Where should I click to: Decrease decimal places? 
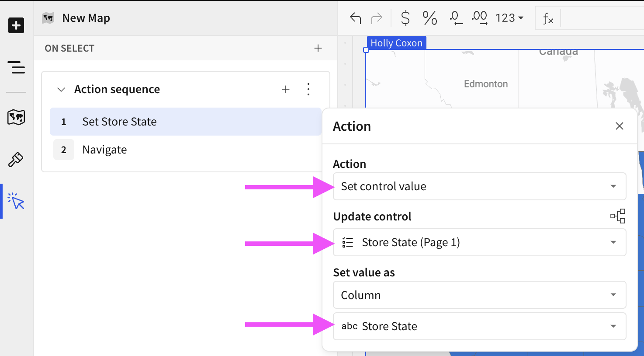pos(455,18)
